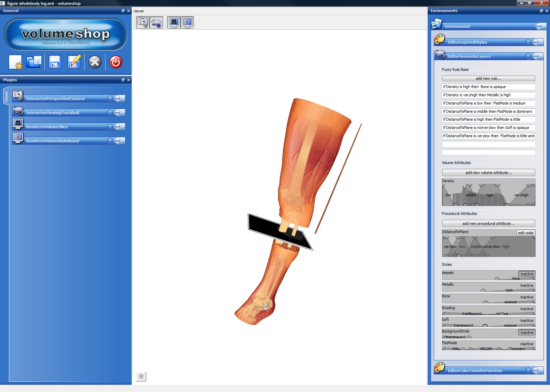Expand the EditorColorTransferFunction panel
This screenshot has height=392, width=550.
536,371
